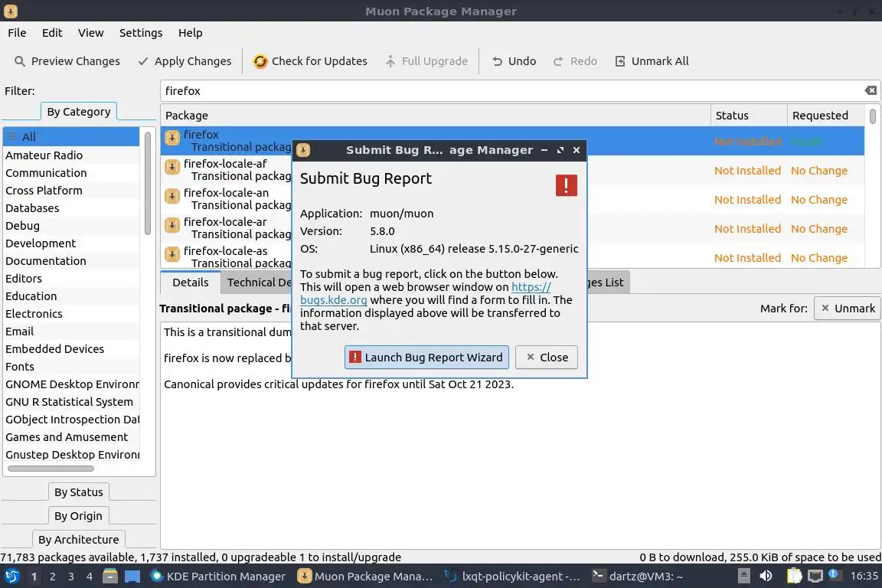Click the Full Upgrade toolbar button
The image size is (882, 588).
tap(426, 60)
